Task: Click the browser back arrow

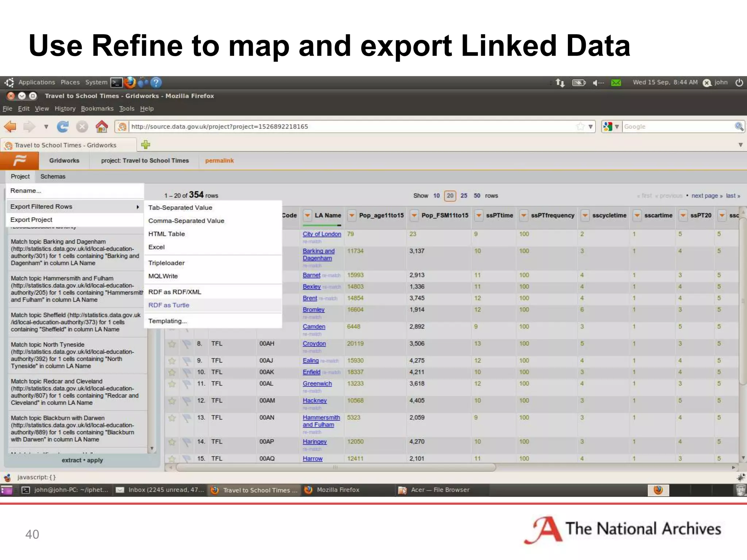Action: pyautogui.click(x=10, y=127)
